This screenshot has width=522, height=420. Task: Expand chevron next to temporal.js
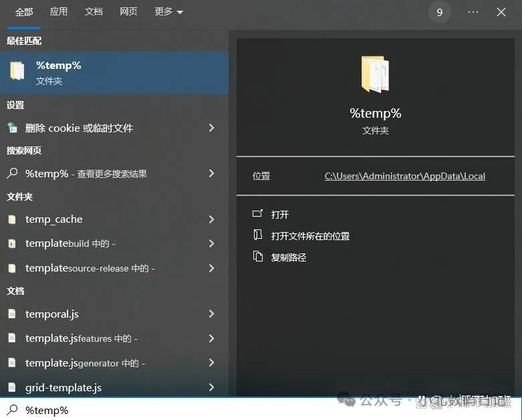tap(211, 314)
